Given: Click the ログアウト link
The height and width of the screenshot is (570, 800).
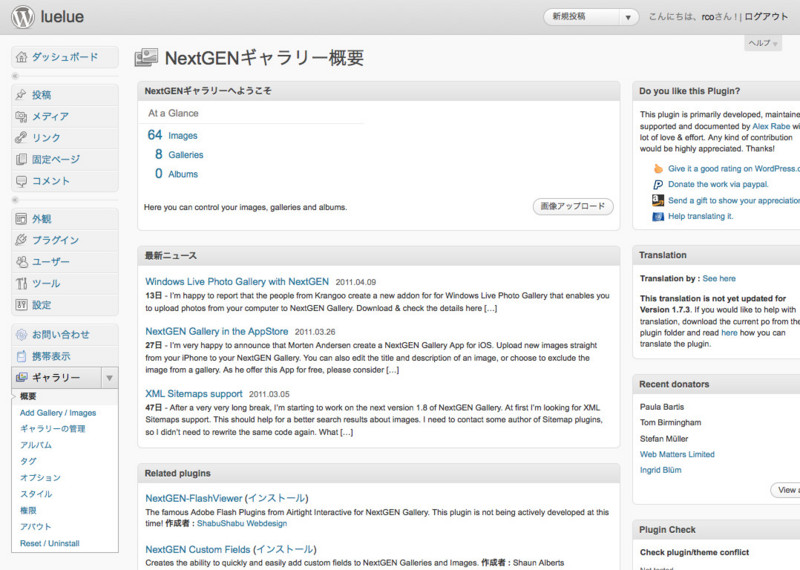Looking at the screenshot, I should [766, 17].
